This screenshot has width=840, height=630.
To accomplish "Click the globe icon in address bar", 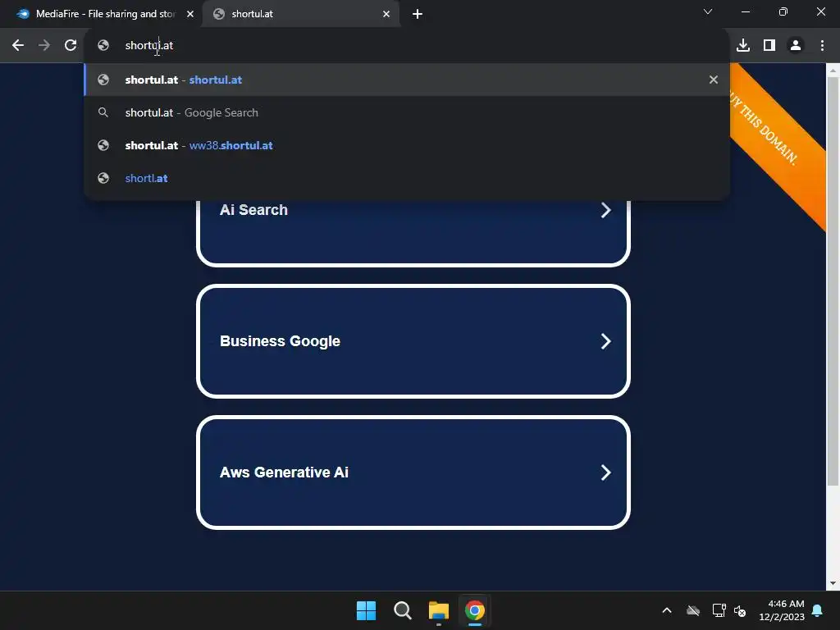I will pos(103,46).
